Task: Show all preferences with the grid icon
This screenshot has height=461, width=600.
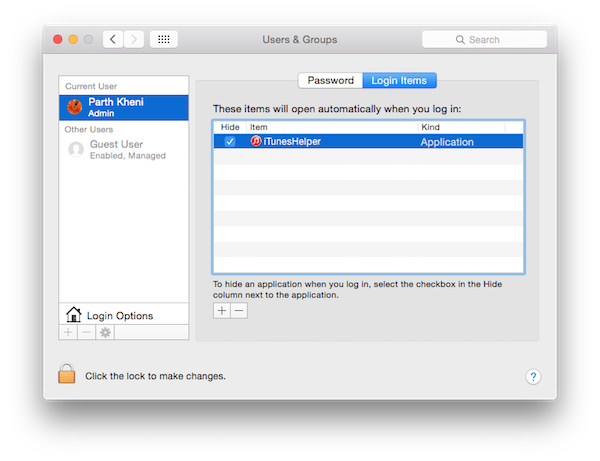Action: (164, 39)
